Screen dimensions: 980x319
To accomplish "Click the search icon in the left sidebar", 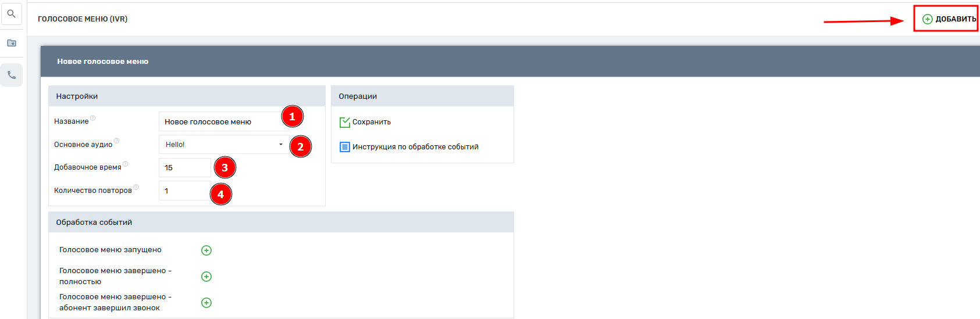I will point(11,14).
